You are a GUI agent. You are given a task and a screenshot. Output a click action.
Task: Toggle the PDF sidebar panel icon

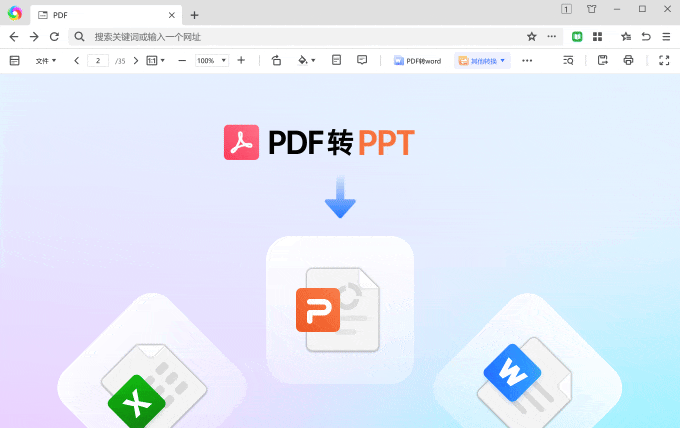[14, 61]
